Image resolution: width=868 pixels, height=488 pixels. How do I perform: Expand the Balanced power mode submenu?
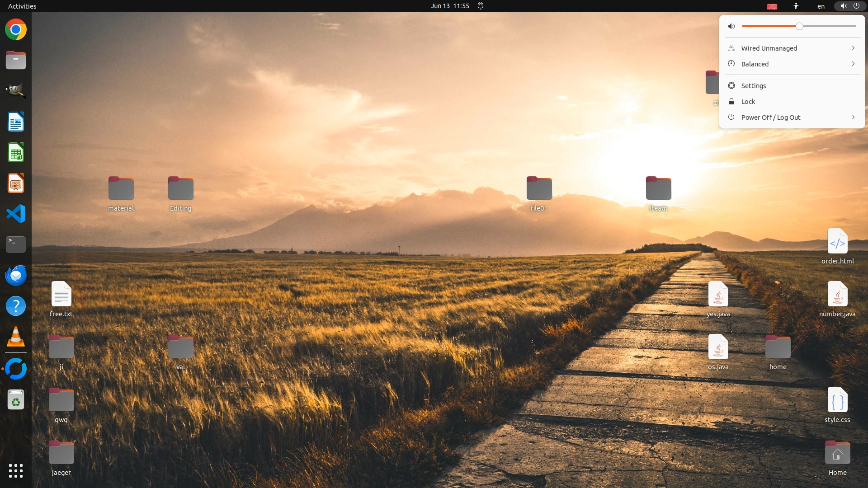coord(792,64)
